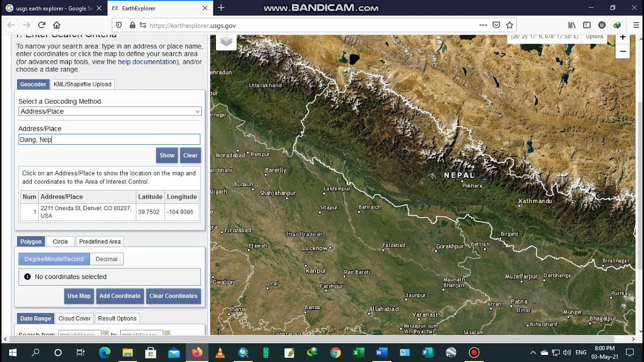This screenshot has width=644, height=362.
Task: Zoom out on the map
Action: (x=622, y=51)
